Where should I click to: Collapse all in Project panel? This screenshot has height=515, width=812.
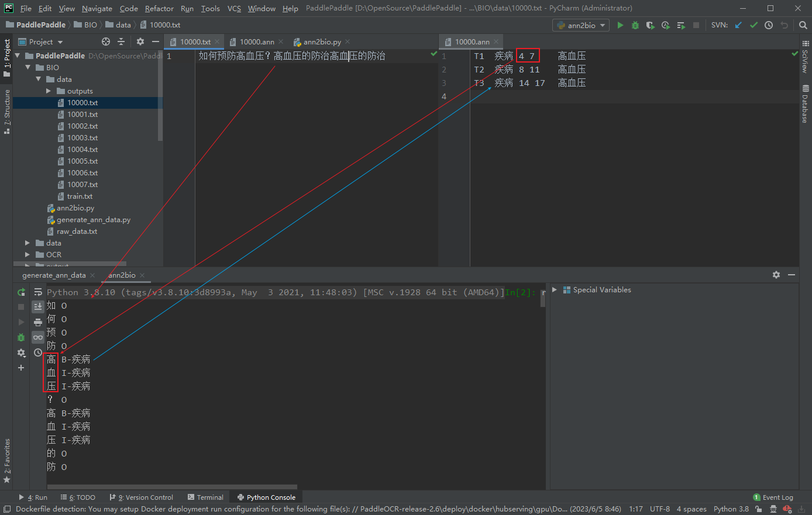pyautogui.click(x=121, y=42)
